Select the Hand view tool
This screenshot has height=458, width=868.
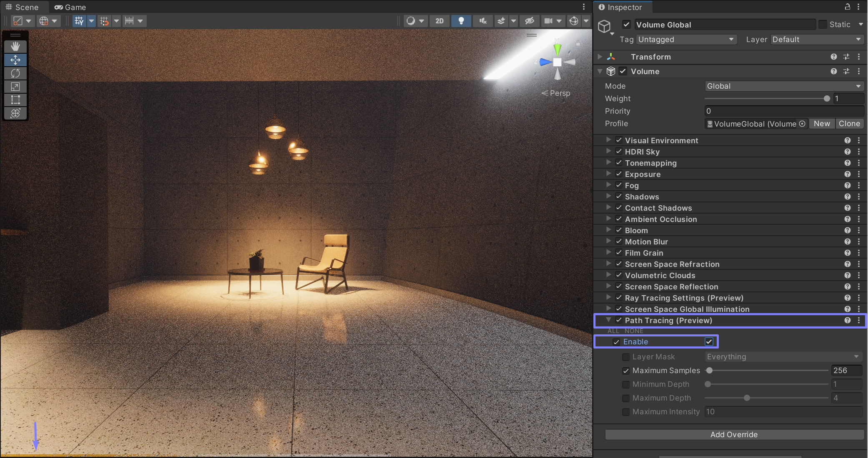15,46
